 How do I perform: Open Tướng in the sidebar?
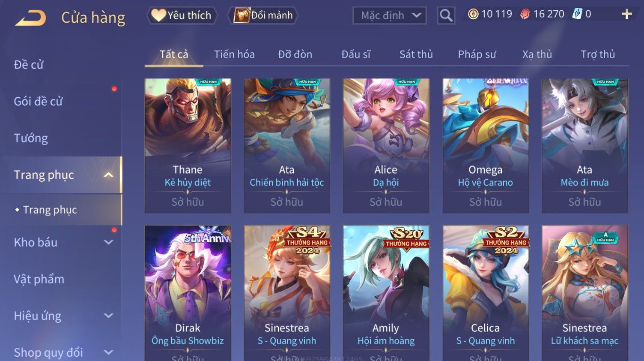(x=31, y=138)
